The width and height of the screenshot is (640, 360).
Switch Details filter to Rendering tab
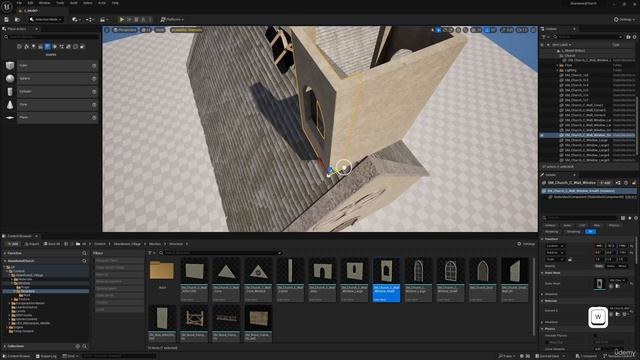(552, 232)
